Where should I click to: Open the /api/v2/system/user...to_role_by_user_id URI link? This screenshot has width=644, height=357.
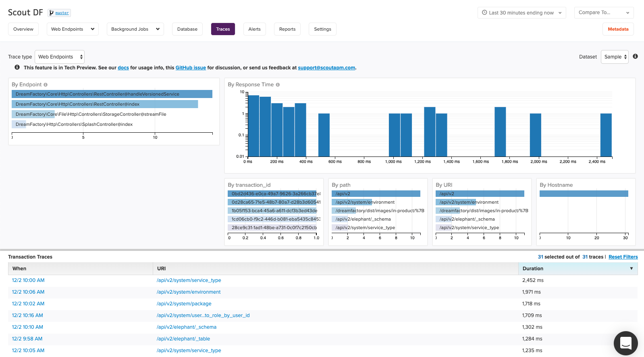pos(203,315)
